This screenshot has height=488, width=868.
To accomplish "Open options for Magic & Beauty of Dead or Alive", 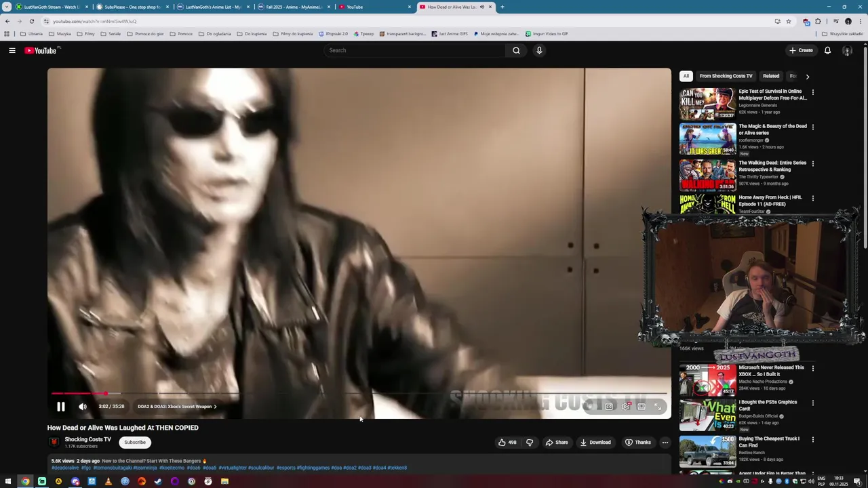I will (813, 127).
